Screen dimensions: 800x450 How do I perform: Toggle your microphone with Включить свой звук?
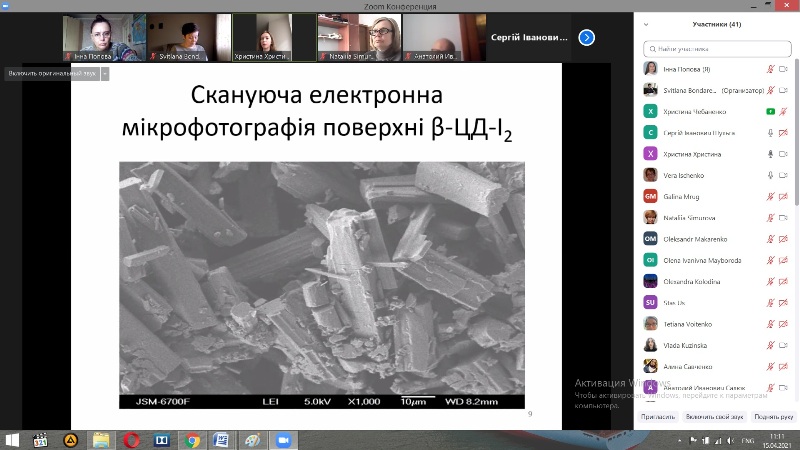click(x=715, y=416)
